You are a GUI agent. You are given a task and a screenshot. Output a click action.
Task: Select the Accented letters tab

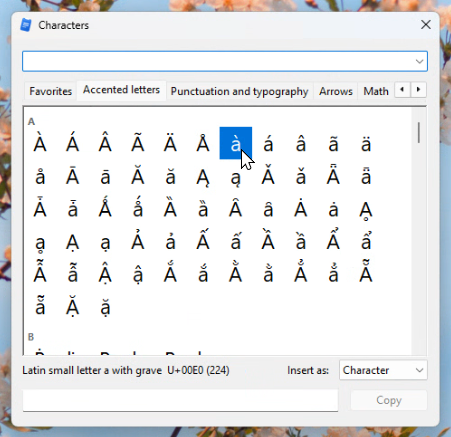pyautogui.click(x=121, y=90)
